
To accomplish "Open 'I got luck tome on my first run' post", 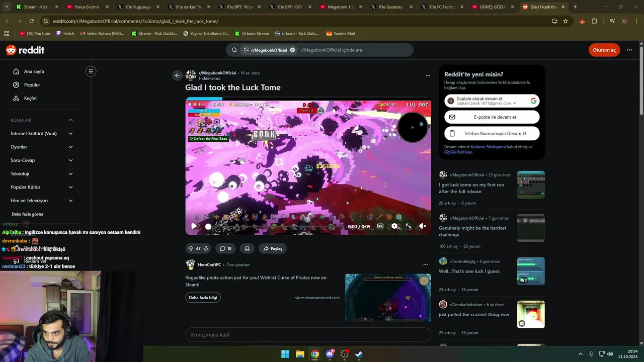I will click(x=471, y=188).
